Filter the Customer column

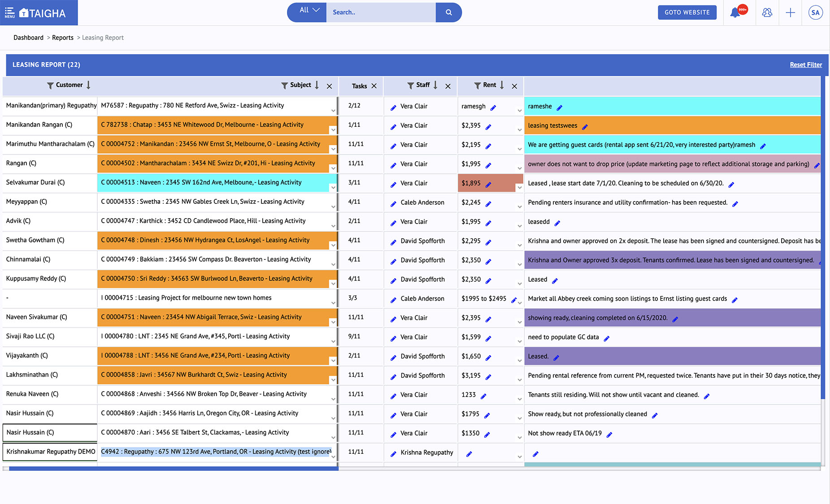[50, 86]
